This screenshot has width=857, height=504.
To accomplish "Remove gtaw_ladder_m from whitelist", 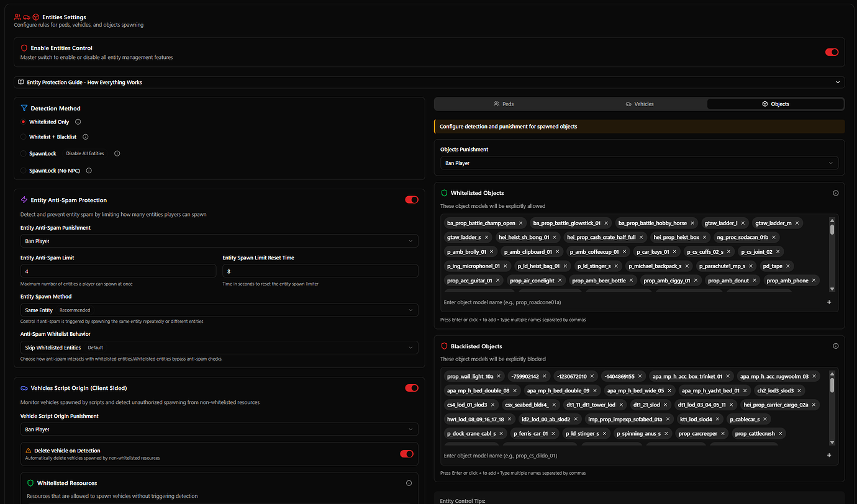I will click(797, 223).
